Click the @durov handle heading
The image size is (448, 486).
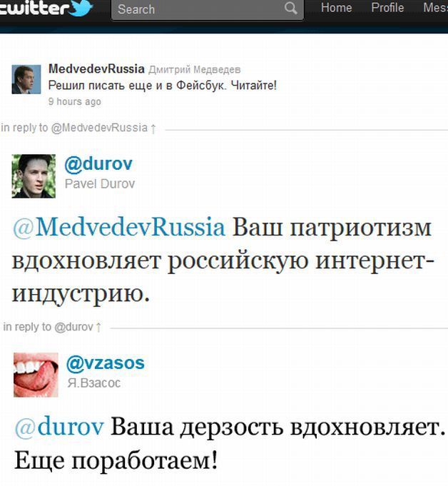[98, 164]
